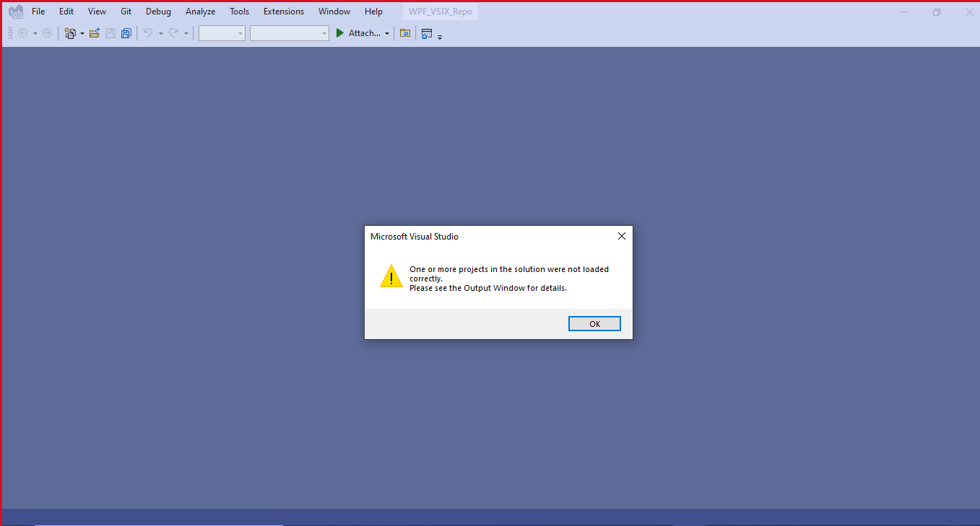Open a file using the Open File icon

95,32
